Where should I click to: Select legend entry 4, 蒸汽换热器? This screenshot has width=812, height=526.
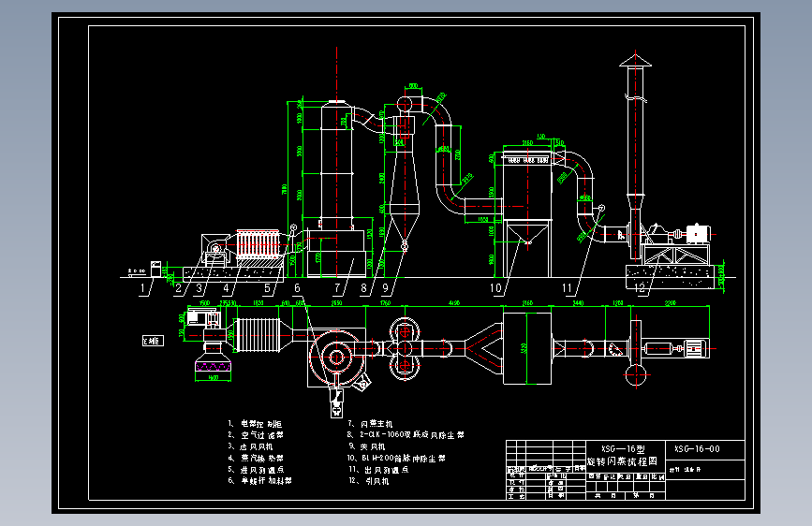(256, 459)
